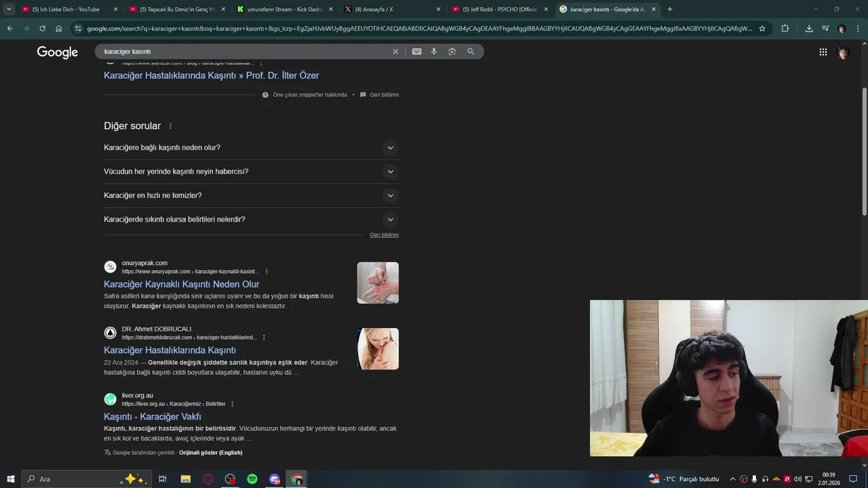Show hidden system tray icons chevron
The width and height of the screenshot is (868, 488).
point(732,479)
